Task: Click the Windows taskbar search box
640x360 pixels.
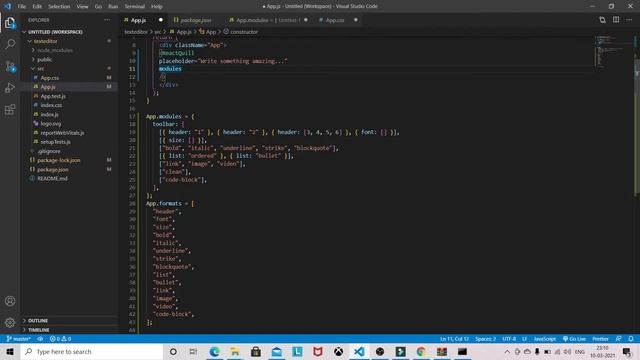Action: click(x=92, y=351)
